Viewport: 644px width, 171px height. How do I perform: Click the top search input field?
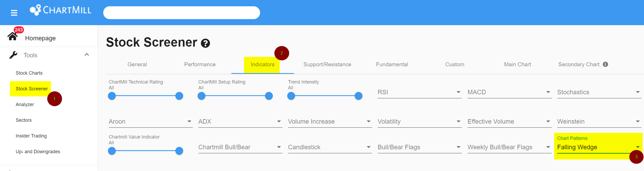coord(182,13)
